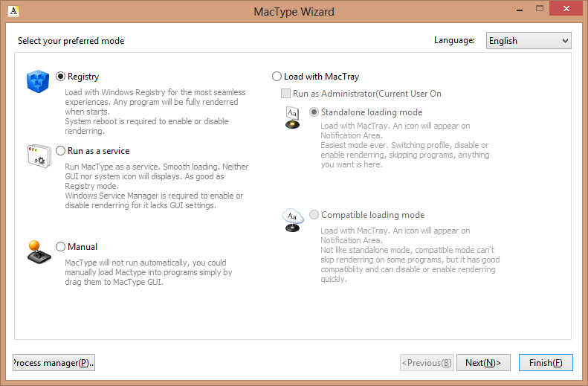Click the Previous(B) button

pyautogui.click(x=427, y=363)
